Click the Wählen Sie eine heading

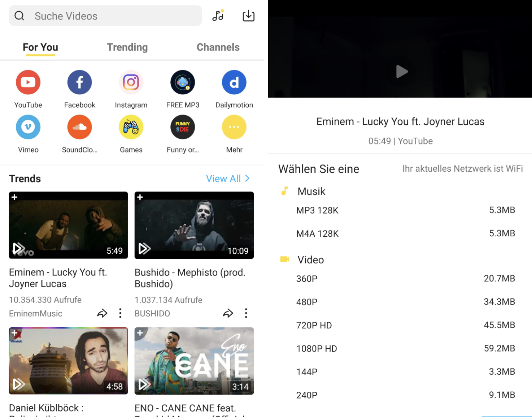(319, 169)
